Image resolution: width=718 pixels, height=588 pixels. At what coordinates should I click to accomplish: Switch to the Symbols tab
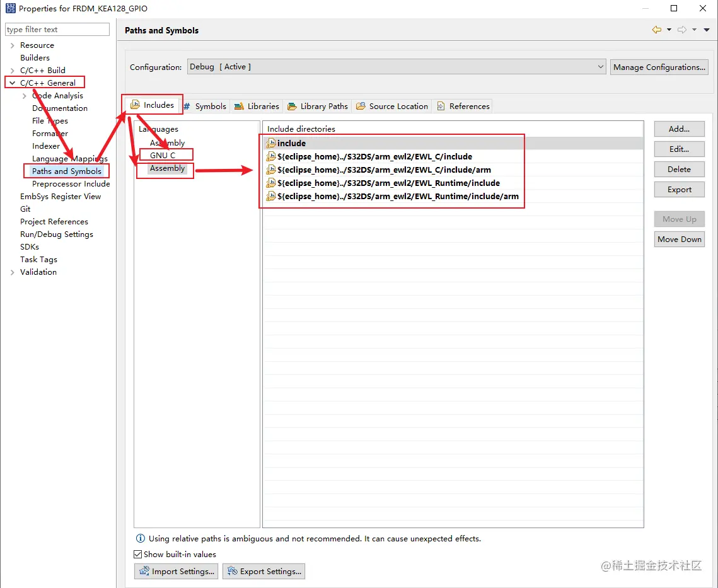pyautogui.click(x=205, y=107)
